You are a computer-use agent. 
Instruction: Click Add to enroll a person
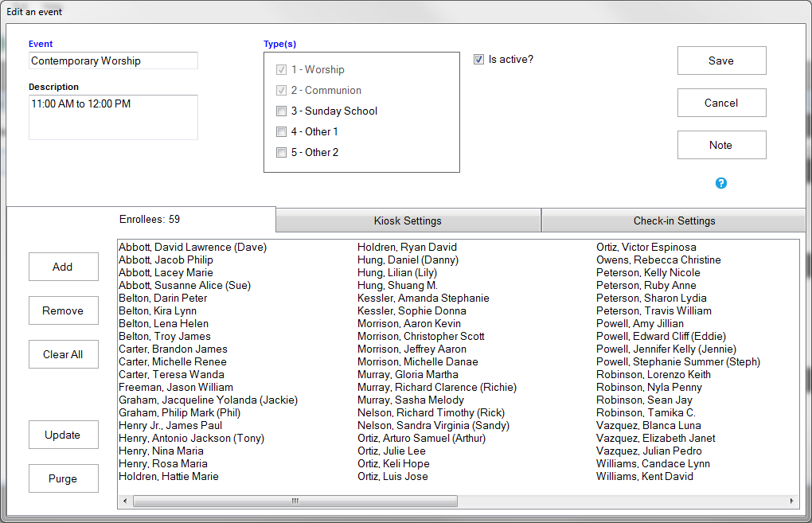63,267
